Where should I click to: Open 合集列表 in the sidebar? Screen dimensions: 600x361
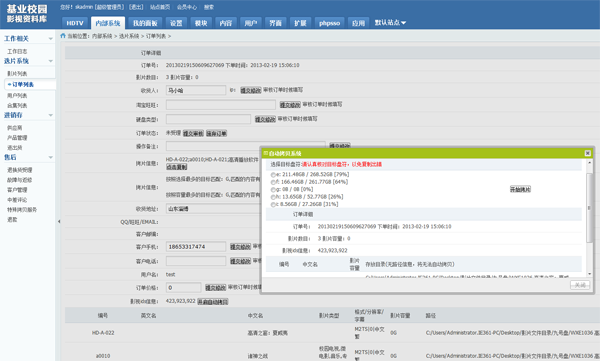coord(17,106)
